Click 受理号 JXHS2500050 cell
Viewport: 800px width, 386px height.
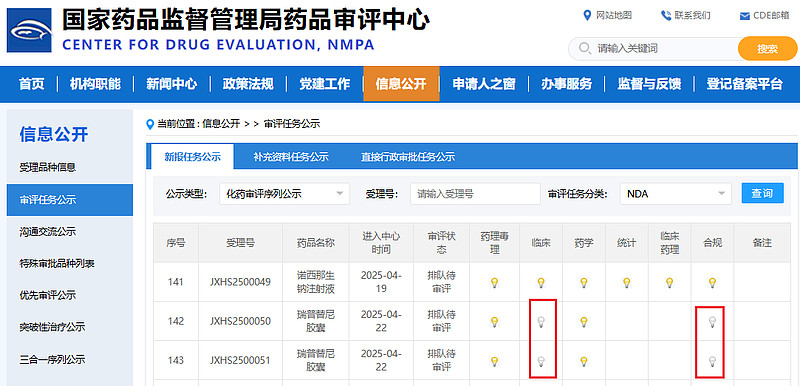click(x=240, y=321)
